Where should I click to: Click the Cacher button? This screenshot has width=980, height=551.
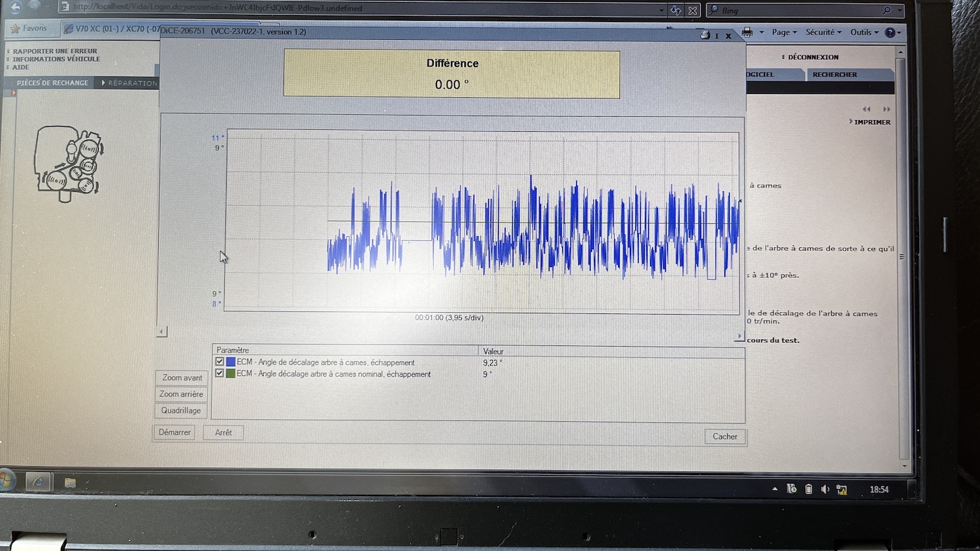point(725,437)
